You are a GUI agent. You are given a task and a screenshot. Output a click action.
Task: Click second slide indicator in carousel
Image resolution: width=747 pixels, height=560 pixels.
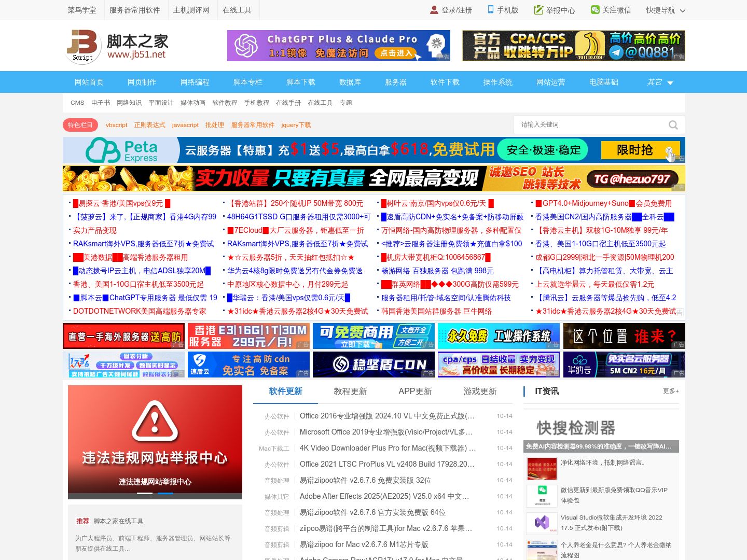point(165,493)
